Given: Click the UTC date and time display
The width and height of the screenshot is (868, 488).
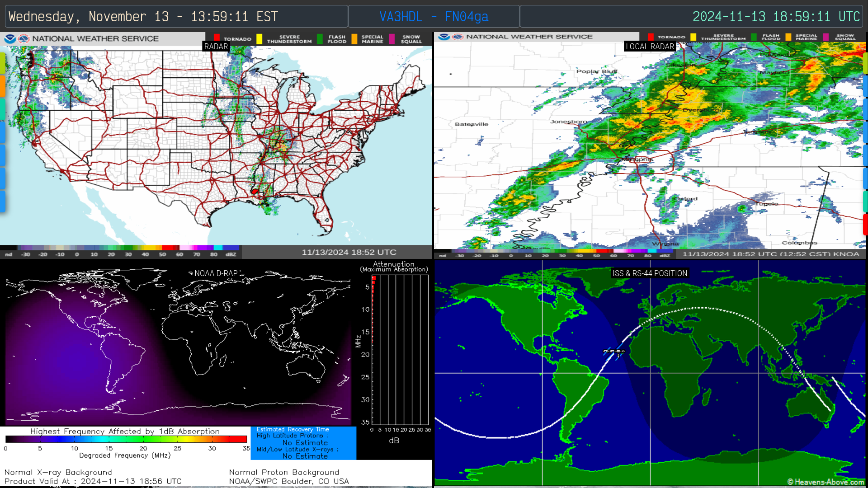Looking at the screenshot, I should click(776, 17).
